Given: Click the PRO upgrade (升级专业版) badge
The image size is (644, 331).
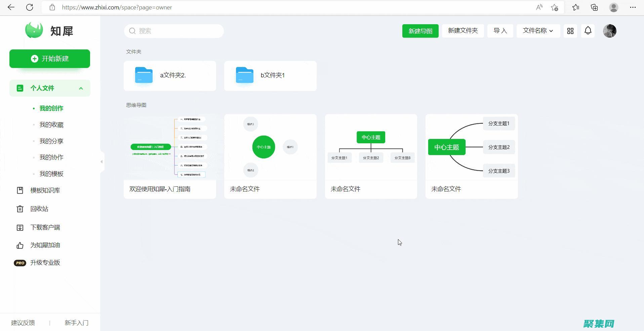Looking at the screenshot, I should [x=20, y=263].
